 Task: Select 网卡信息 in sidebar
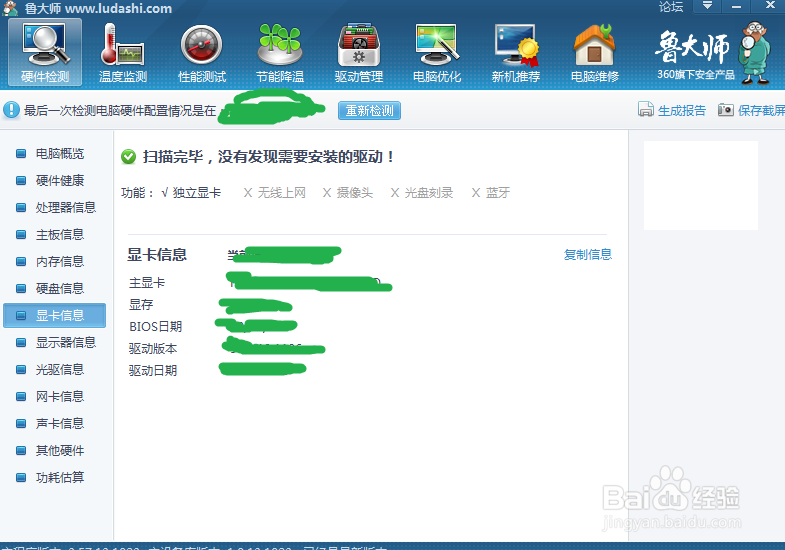(x=60, y=397)
